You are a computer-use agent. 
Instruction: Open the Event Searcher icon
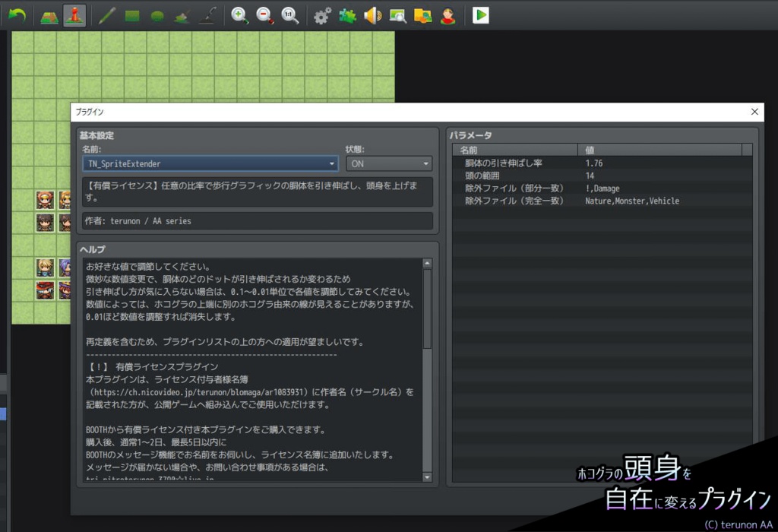[398, 14]
